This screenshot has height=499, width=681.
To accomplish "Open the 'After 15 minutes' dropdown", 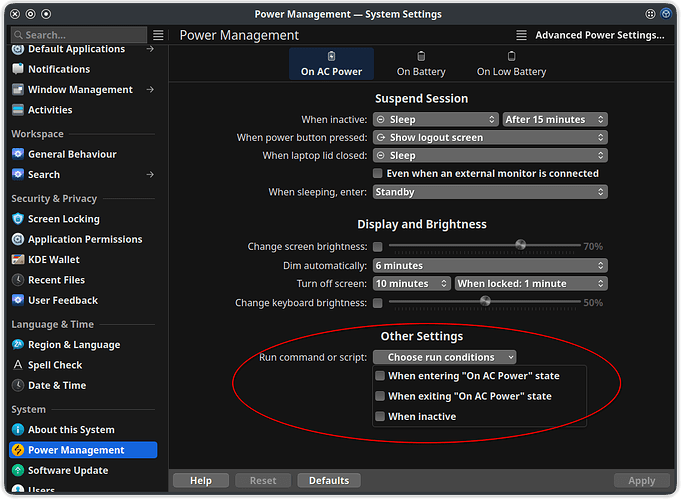I will [555, 119].
